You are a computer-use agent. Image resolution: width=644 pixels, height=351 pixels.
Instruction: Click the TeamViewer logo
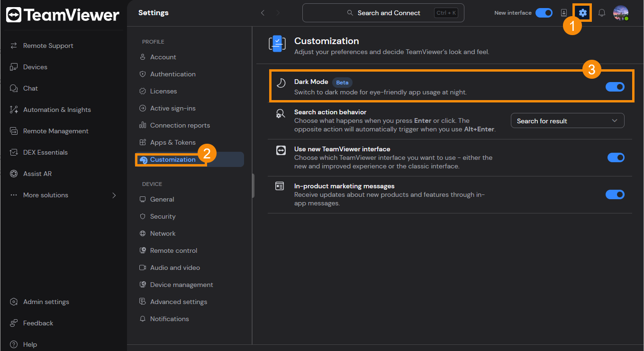tap(63, 15)
